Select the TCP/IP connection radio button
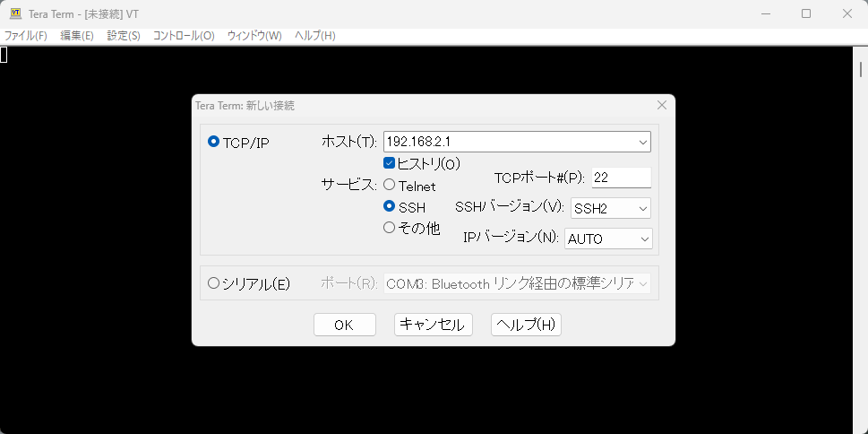 (x=213, y=142)
